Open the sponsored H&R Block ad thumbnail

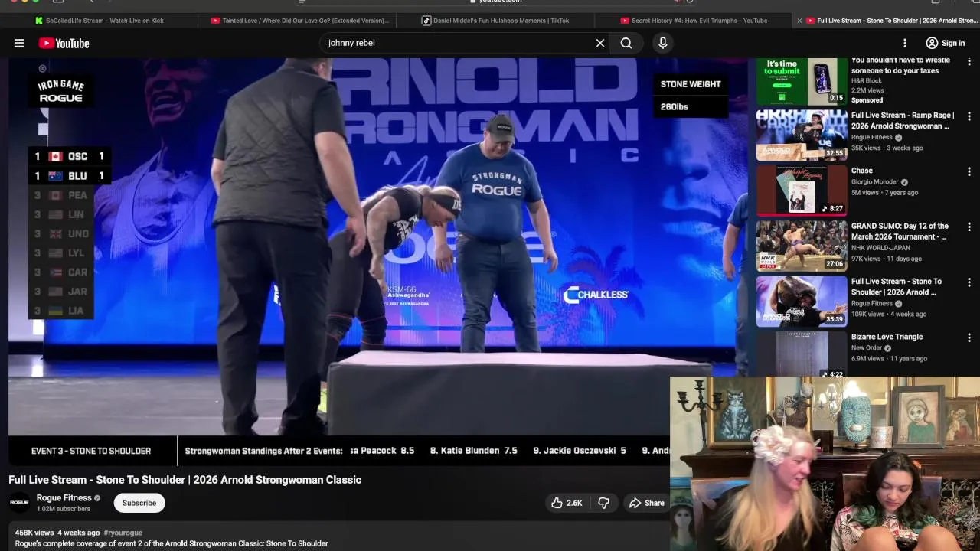click(x=802, y=81)
